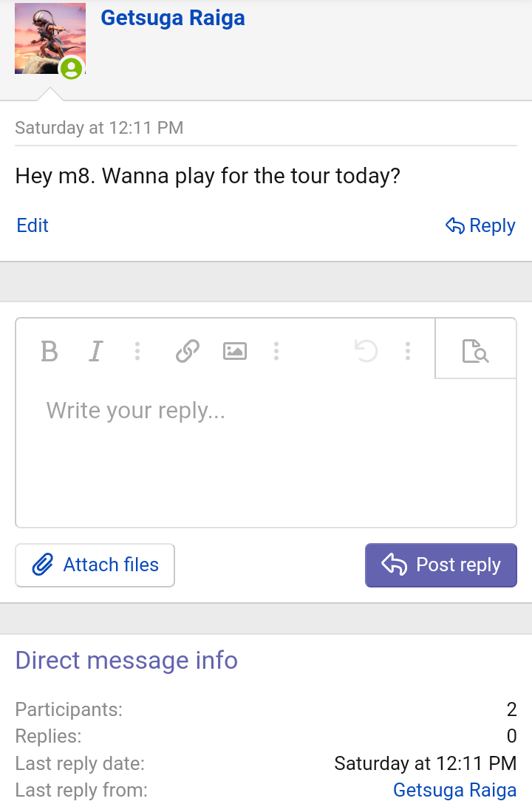Click the paperclip attachment icon

point(43,565)
